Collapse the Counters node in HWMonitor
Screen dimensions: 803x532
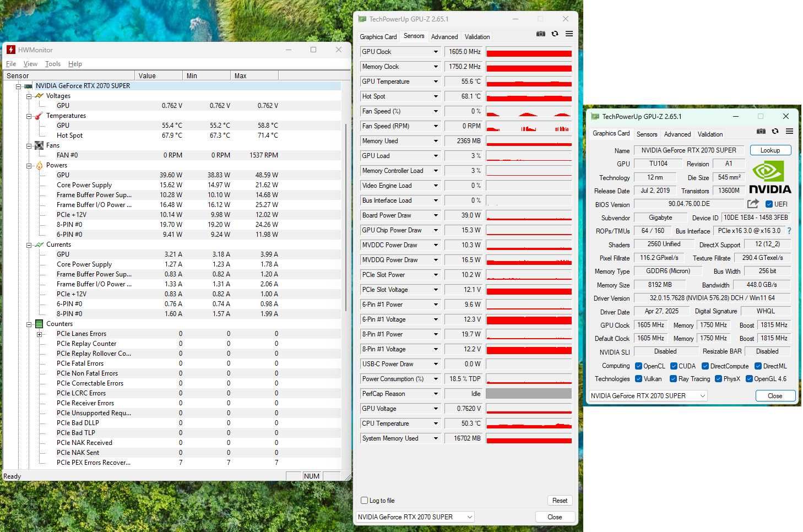coord(29,324)
